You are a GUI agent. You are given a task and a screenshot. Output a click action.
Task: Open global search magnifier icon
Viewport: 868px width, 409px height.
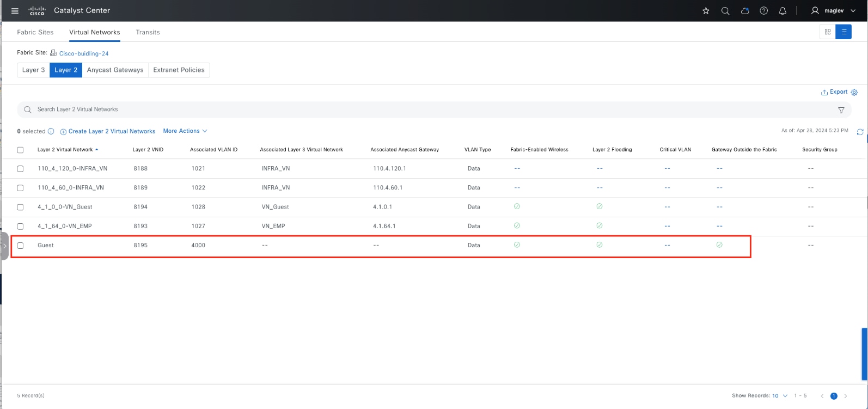point(725,11)
